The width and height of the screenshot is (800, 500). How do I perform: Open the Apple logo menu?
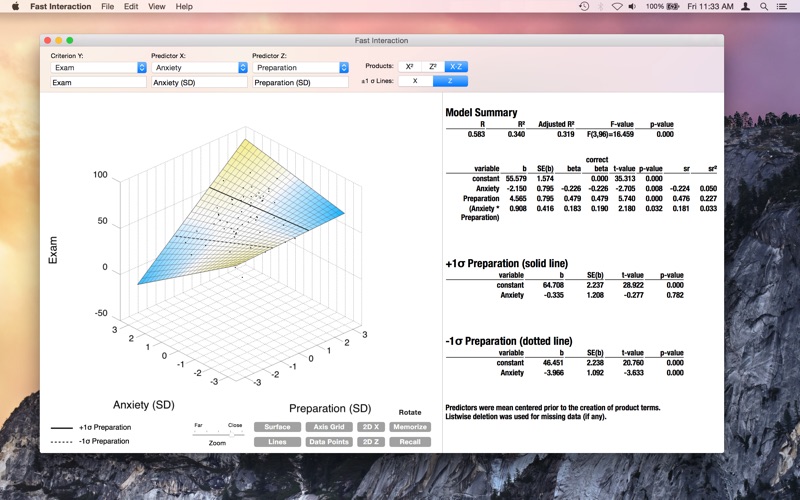tap(15, 6)
